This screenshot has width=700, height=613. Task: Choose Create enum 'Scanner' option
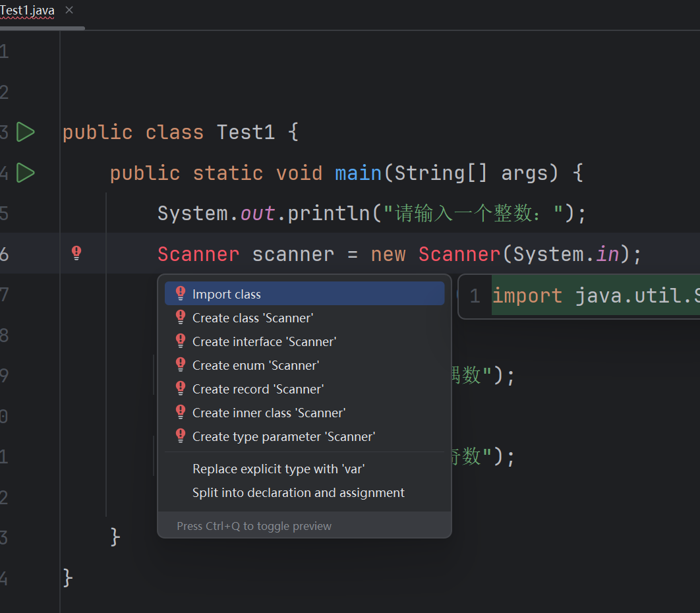coord(305,365)
